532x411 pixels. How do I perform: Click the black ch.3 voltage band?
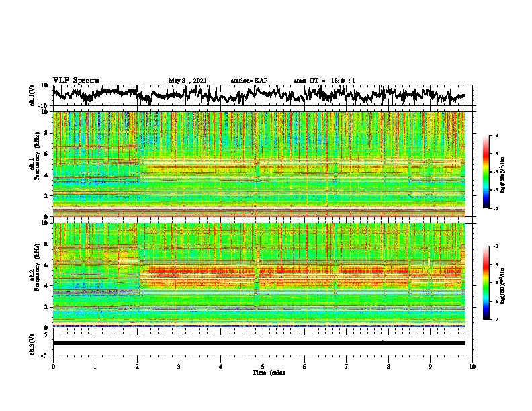(259, 343)
